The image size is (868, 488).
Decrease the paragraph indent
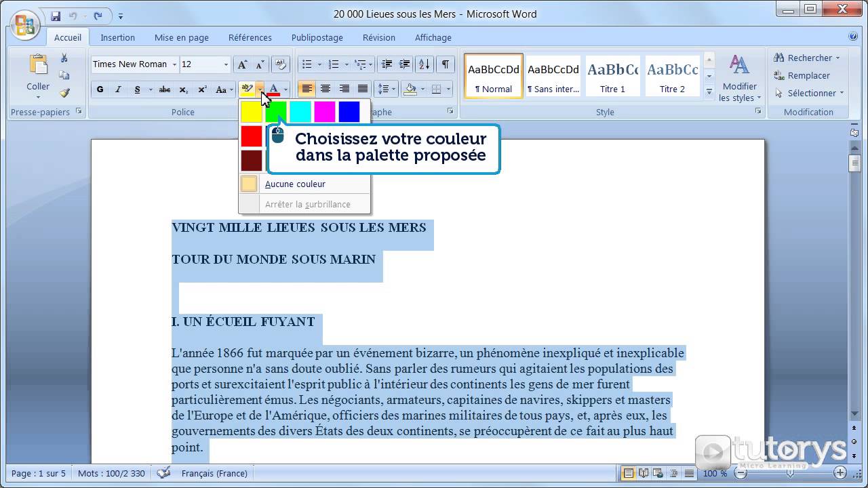pos(387,64)
